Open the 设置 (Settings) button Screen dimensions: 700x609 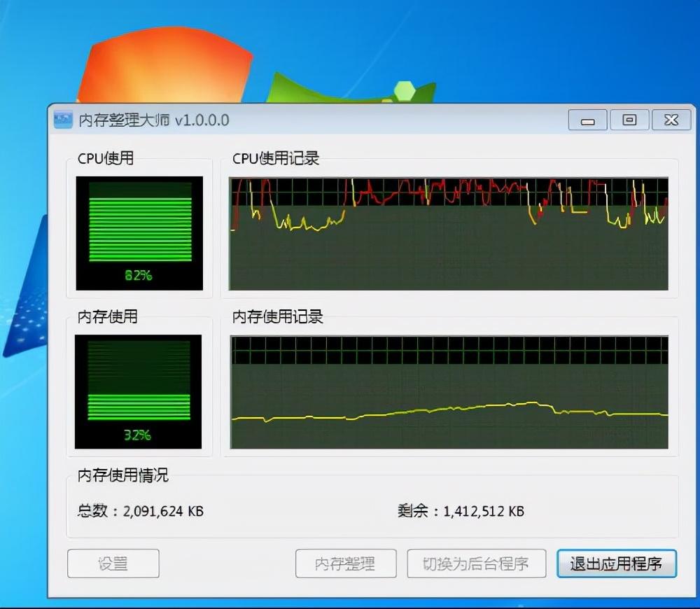[113, 563]
